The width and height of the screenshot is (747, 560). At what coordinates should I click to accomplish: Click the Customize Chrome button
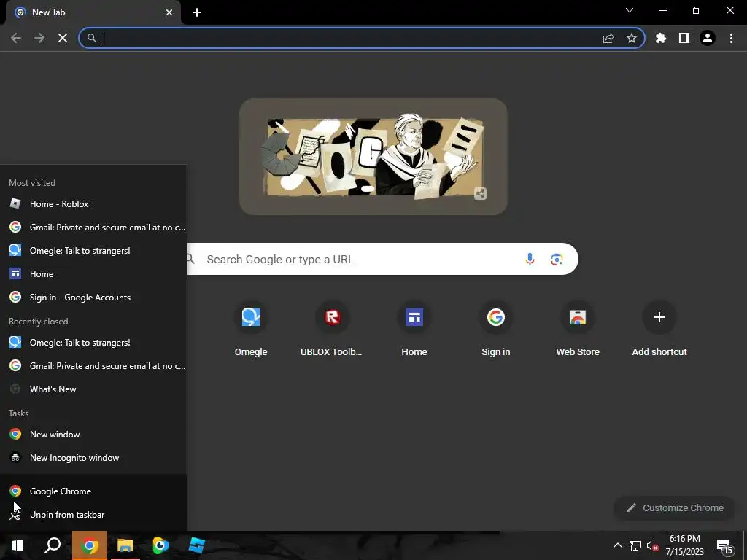[x=675, y=507]
